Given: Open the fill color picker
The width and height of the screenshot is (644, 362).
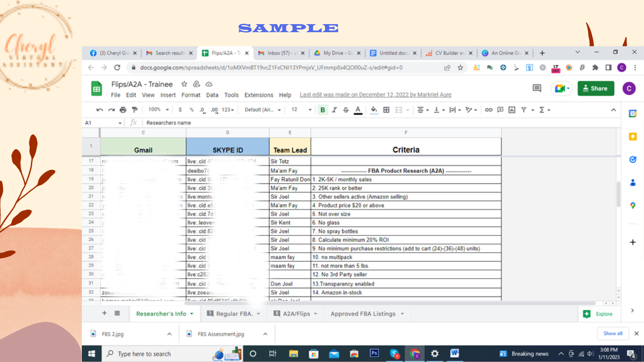Looking at the screenshot, I should pyautogui.click(x=374, y=110).
